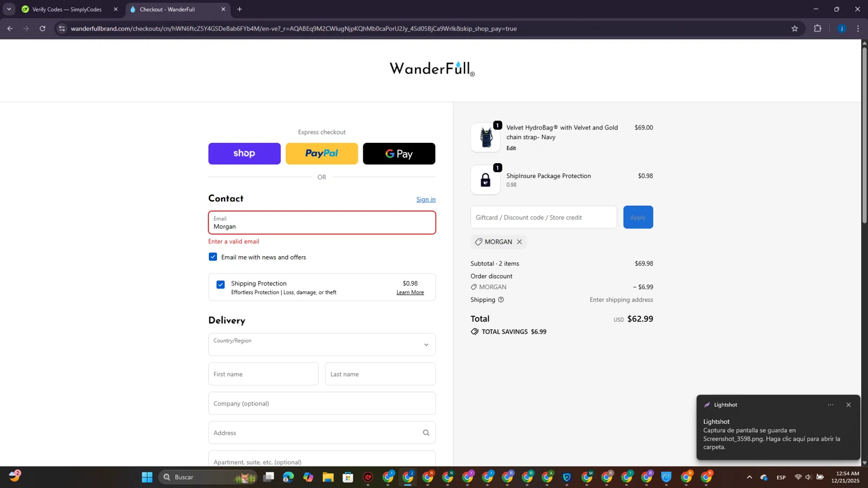
Task: Click the Velvet HydroBag product thumbnail
Action: 486,138
